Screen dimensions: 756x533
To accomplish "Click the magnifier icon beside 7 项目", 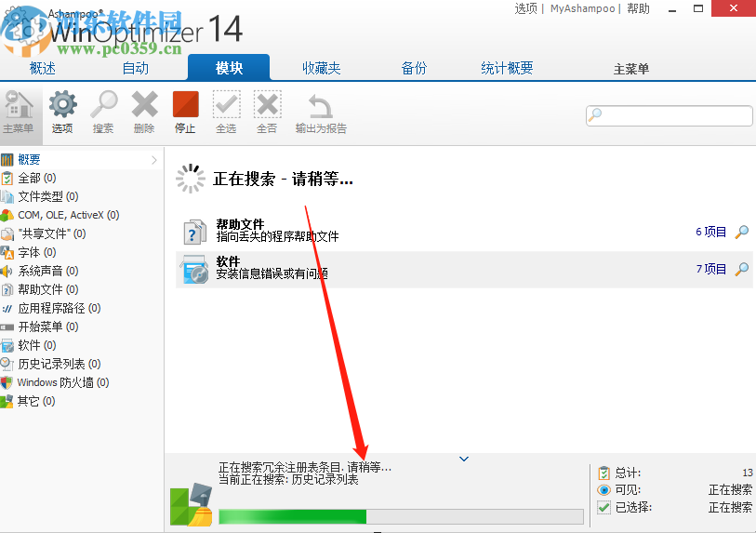I will pos(741,269).
